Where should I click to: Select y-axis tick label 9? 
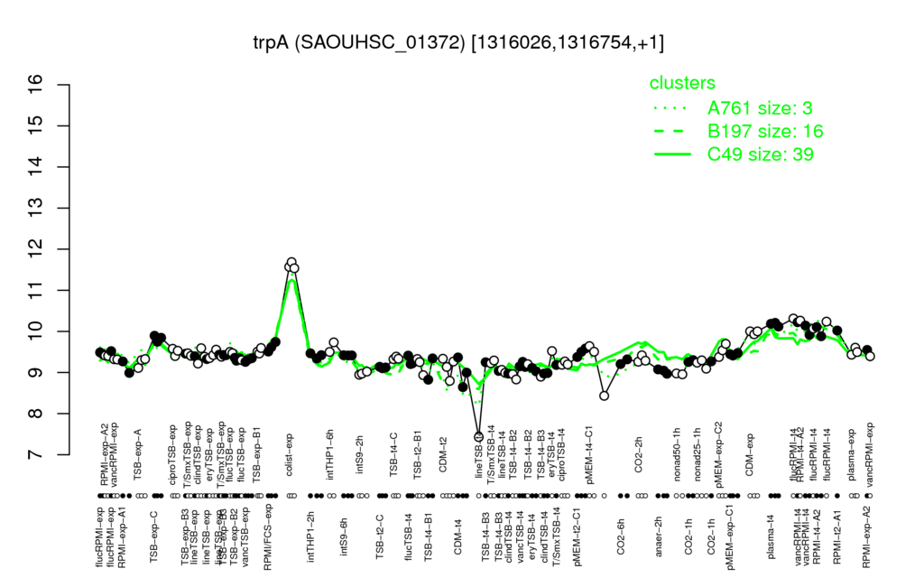pyautogui.click(x=35, y=372)
